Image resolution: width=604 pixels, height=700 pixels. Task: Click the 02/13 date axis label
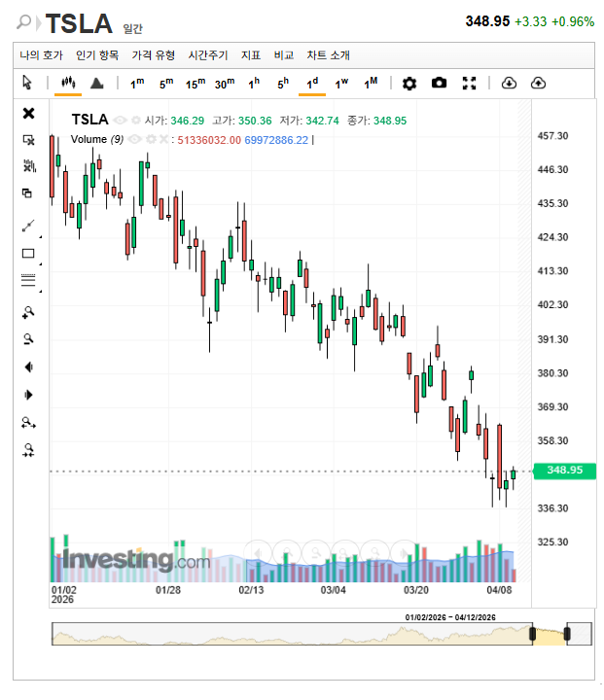[251, 590]
